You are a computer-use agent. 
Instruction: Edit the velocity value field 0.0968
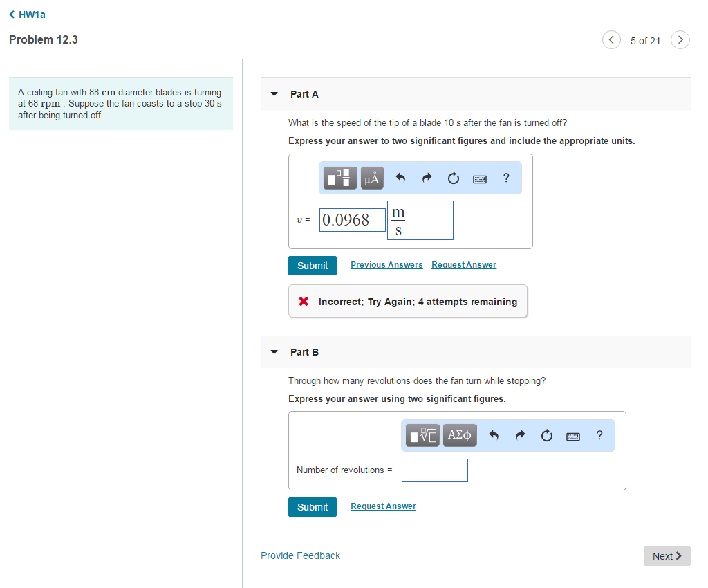[x=352, y=220]
